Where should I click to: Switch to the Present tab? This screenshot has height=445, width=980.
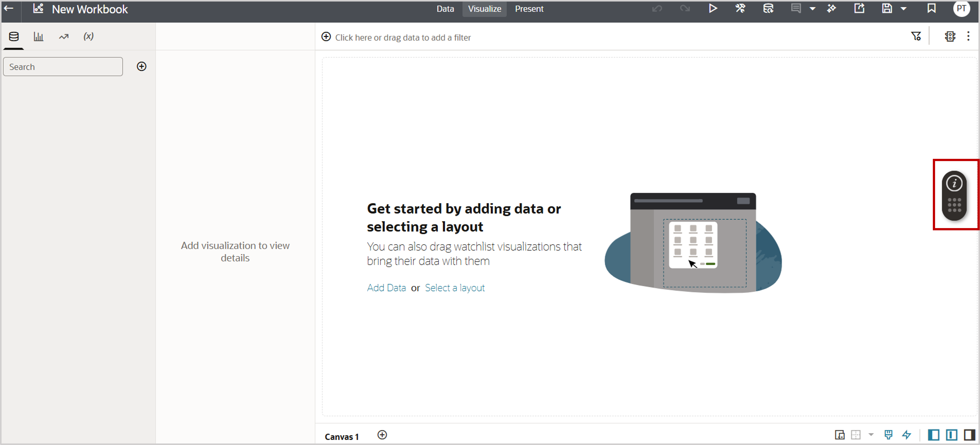click(529, 9)
